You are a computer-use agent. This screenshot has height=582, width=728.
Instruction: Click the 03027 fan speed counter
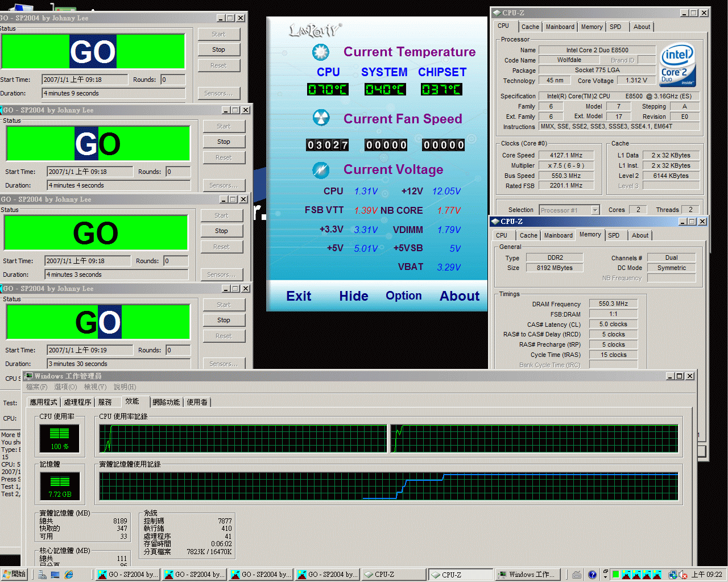pos(328,145)
